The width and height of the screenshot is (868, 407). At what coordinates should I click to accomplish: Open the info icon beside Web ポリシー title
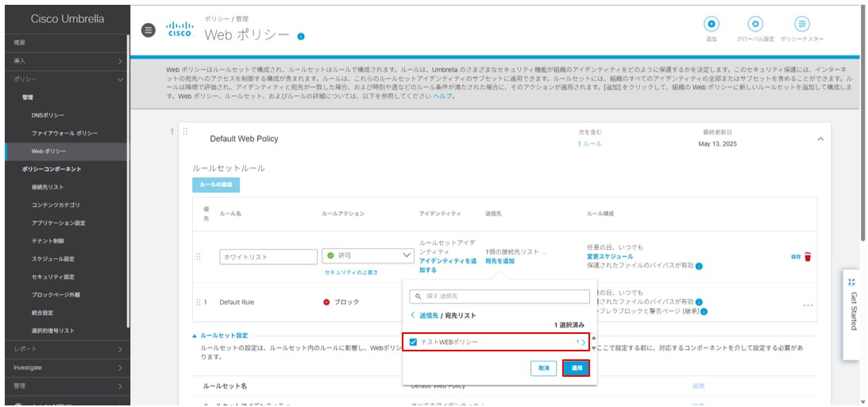pyautogui.click(x=301, y=37)
